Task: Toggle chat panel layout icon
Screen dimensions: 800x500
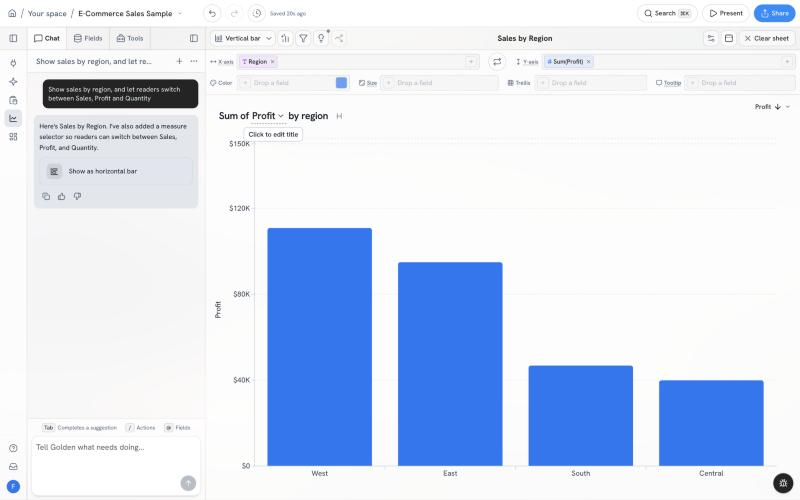Action: [x=194, y=38]
